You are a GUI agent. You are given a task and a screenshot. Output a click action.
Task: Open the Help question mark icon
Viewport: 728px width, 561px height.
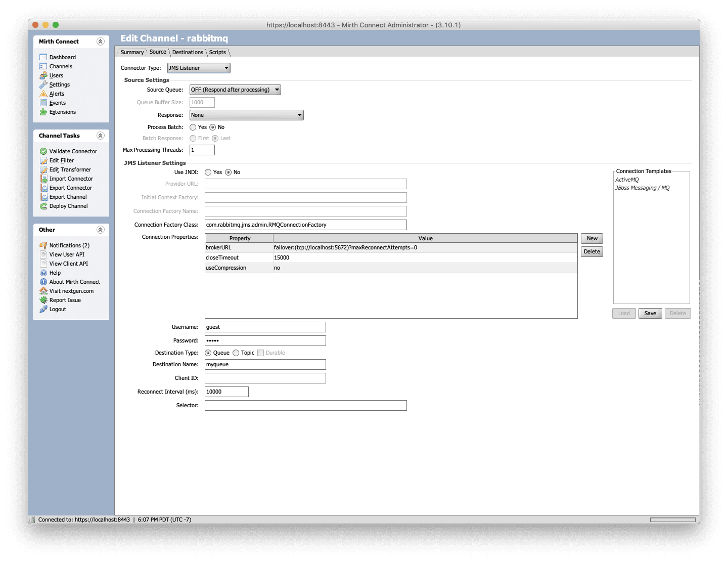[43, 273]
